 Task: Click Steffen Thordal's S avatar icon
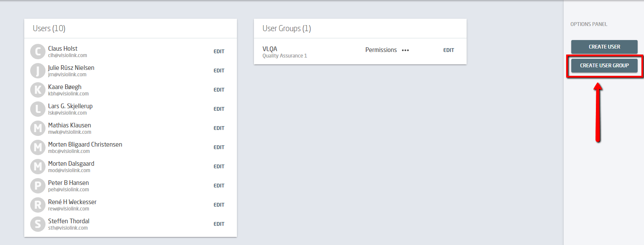click(x=38, y=224)
